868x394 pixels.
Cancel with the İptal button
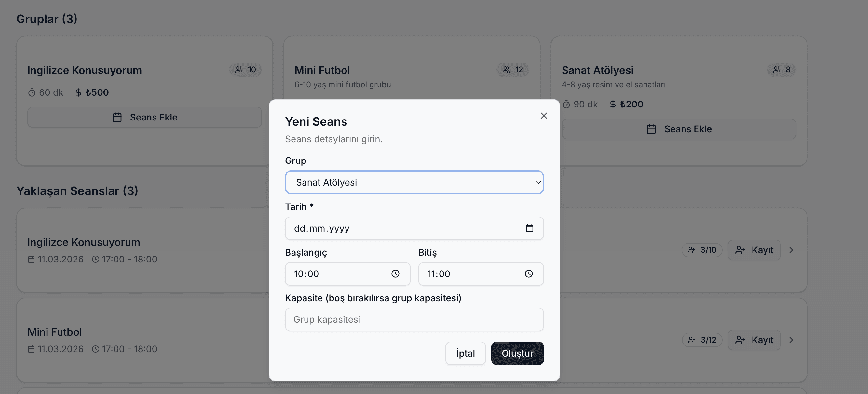[465, 353]
